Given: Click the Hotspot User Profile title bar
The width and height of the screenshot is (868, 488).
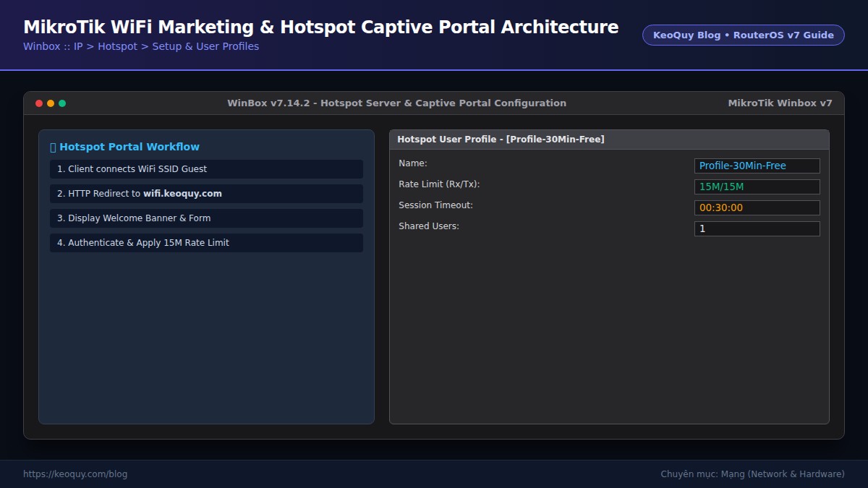Looking at the screenshot, I should [x=609, y=140].
